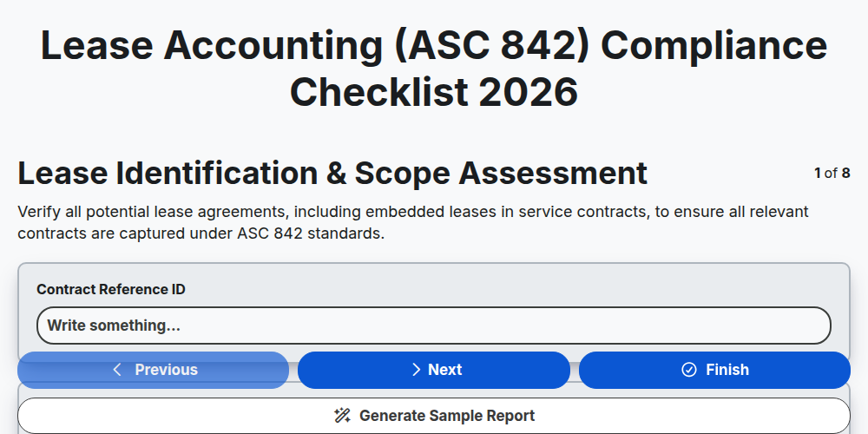The width and height of the screenshot is (868, 434).
Task: Advance to the Next checklist section
Action: [x=434, y=370]
